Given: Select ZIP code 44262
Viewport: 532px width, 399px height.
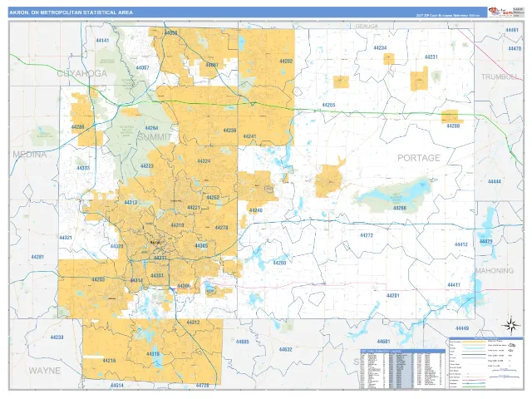Looking at the screenshot, I should pos(213,198).
